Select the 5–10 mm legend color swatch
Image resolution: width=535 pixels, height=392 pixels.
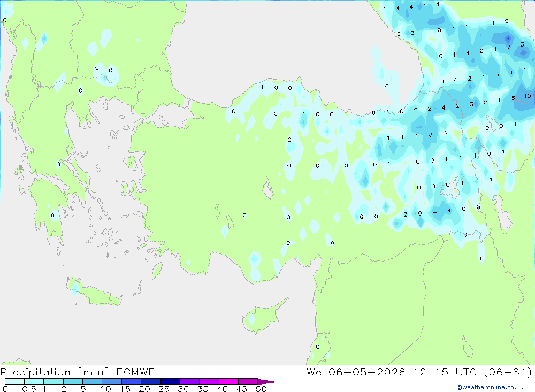tap(92, 381)
